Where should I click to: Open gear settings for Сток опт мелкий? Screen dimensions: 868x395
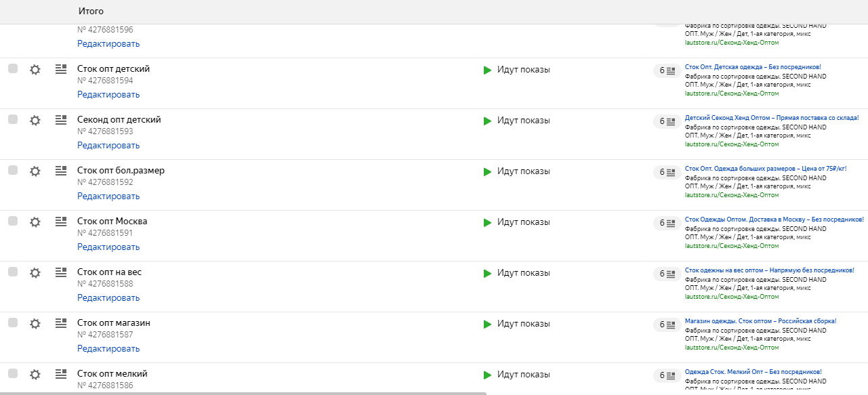tap(35, 374)
